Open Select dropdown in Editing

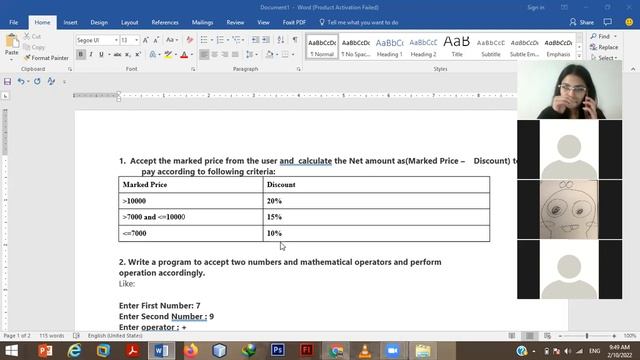pyautogui.click(x=604, y=58)
